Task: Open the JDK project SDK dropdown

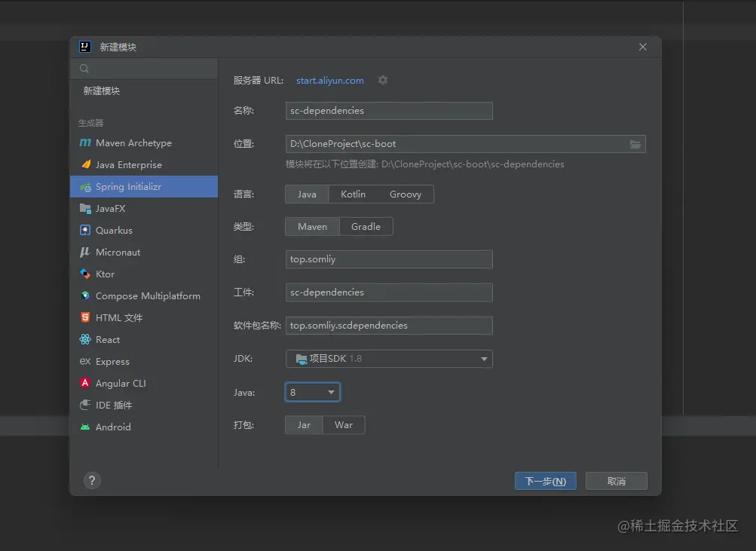Action: (x=389, y=359)
